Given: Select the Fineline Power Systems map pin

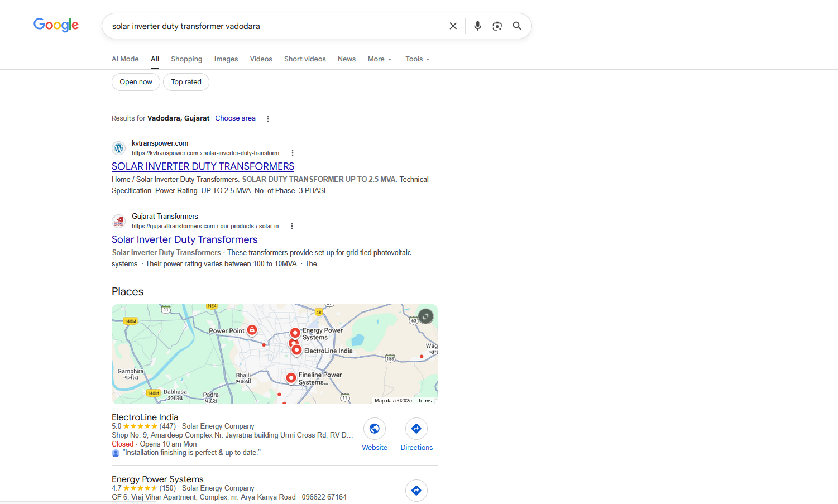Looking at the screenshot, I should coord(291,378).
